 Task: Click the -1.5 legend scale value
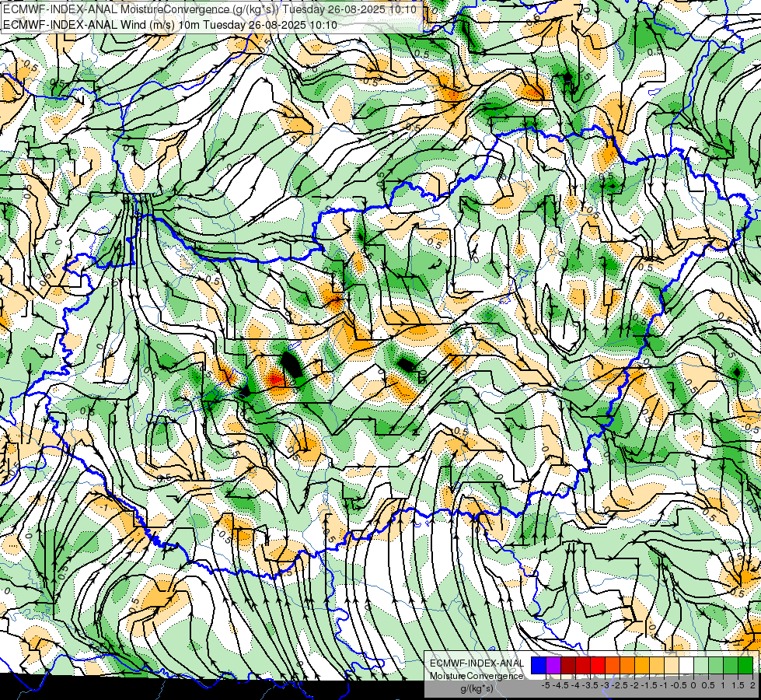tap(649, 685)
